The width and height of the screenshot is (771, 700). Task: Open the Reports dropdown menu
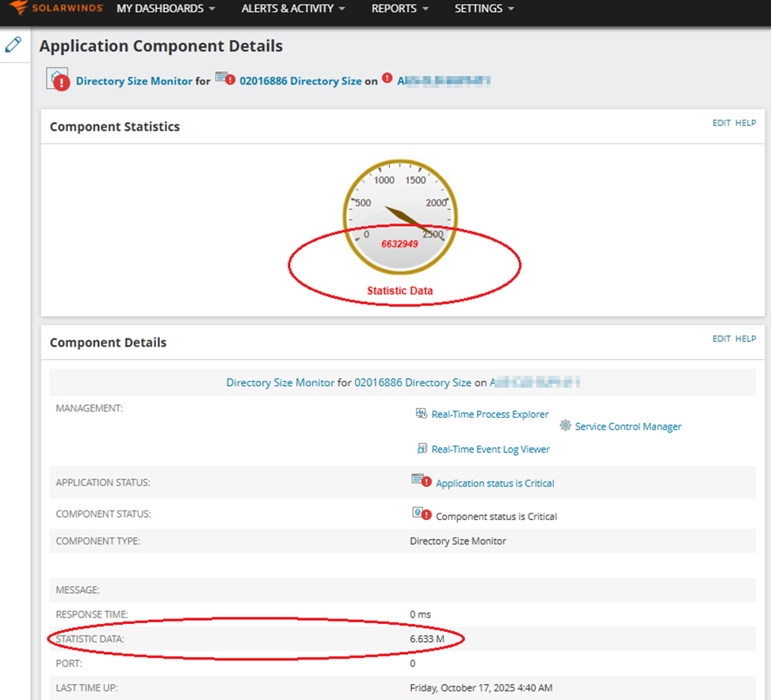[x=399, y=9]
